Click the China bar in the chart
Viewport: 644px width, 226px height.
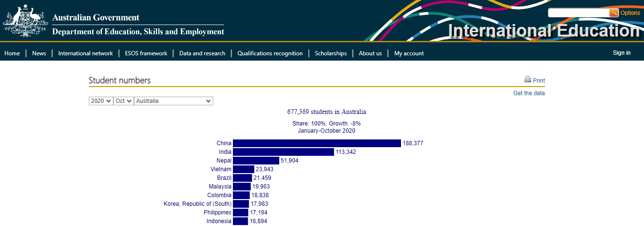316,143
